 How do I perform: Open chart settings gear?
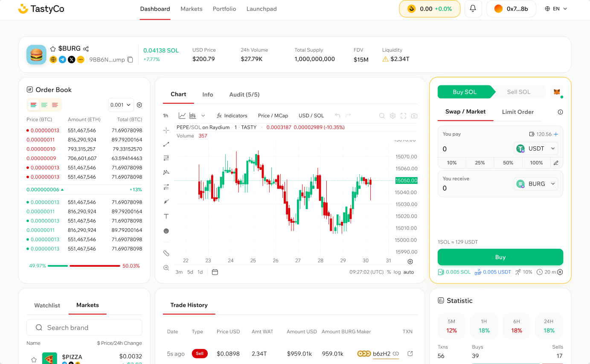pyautogui.click(x=392, y=116)
